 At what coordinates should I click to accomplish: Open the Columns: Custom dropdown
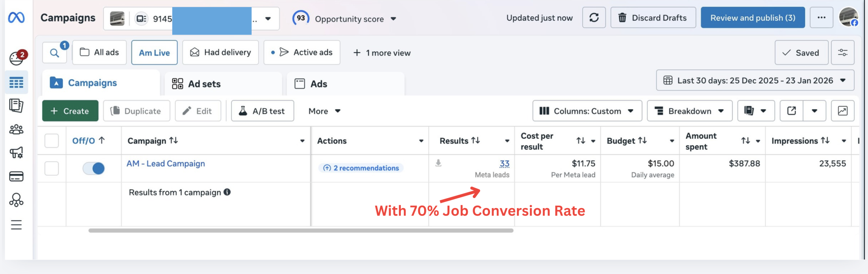[x=587, y=111]
